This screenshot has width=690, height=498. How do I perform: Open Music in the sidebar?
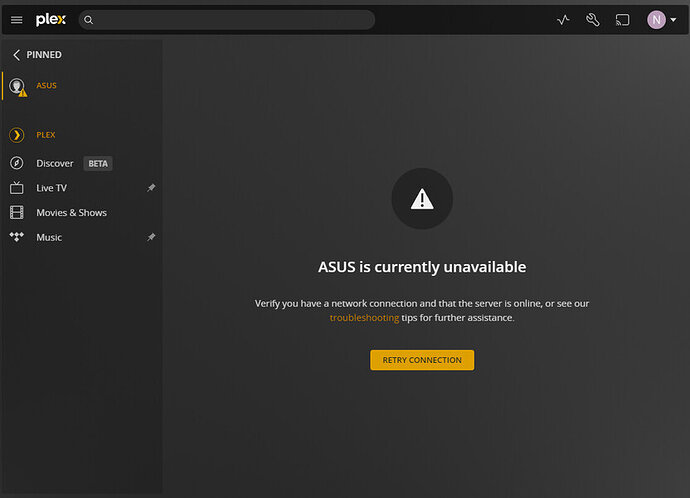tap(49, 238)
